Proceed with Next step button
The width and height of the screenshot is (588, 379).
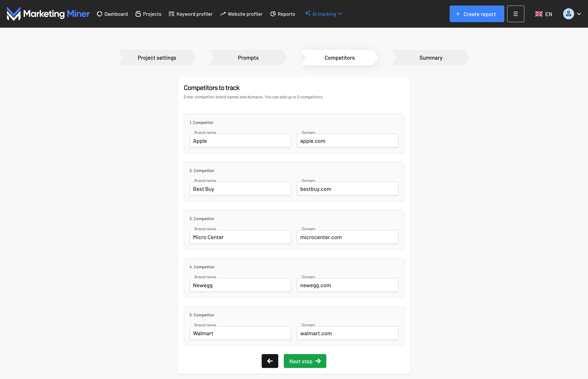pos(305,361)
